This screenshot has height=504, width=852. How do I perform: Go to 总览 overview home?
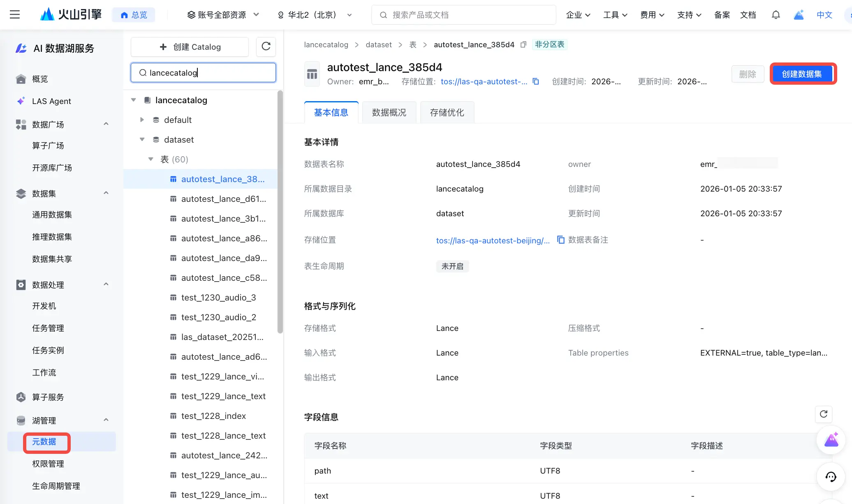[x=134, y=15]
